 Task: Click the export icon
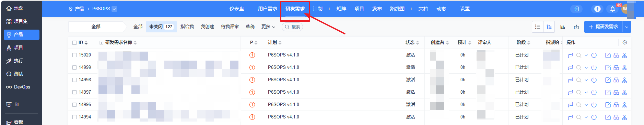click(576, 27)
